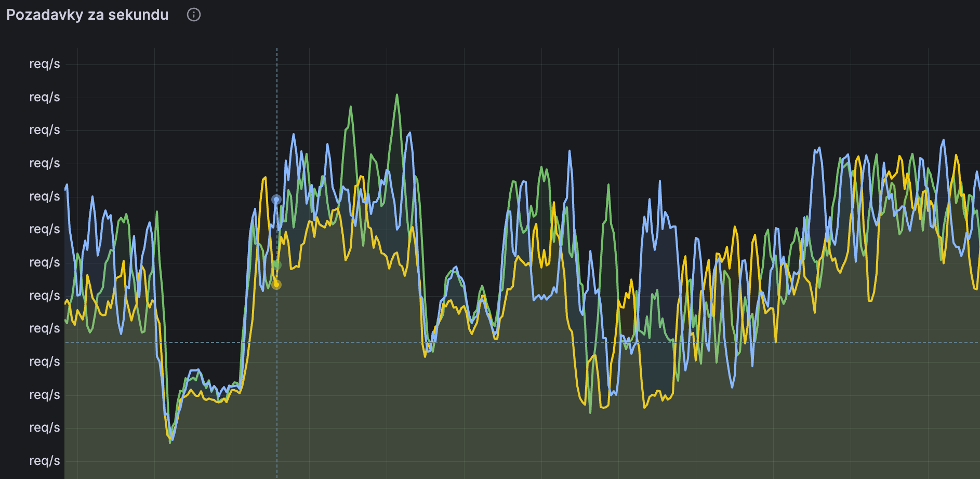
Task: Click the info icon beside the panel title
Action: click(x=194, y=15)
